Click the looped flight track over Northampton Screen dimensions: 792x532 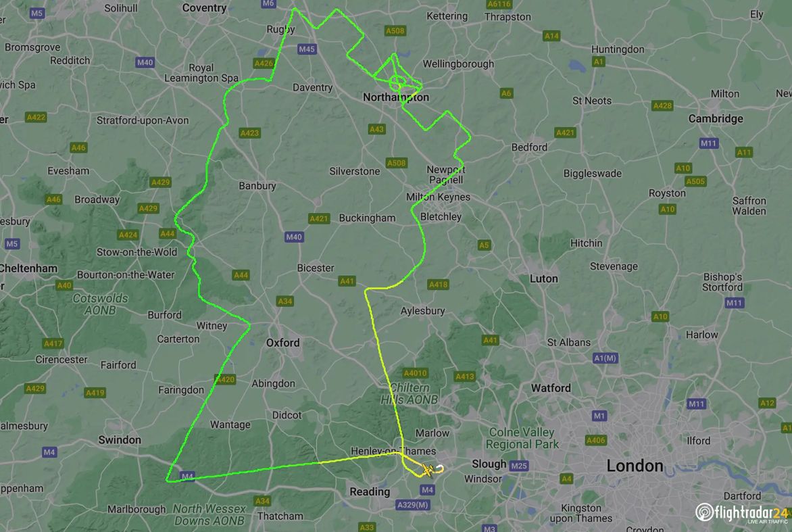(397, 81)
